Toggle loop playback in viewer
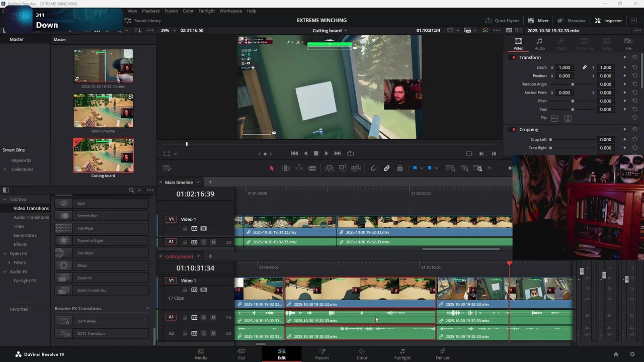This screenshot has width=644, height=362. click(x=351, y=153)
